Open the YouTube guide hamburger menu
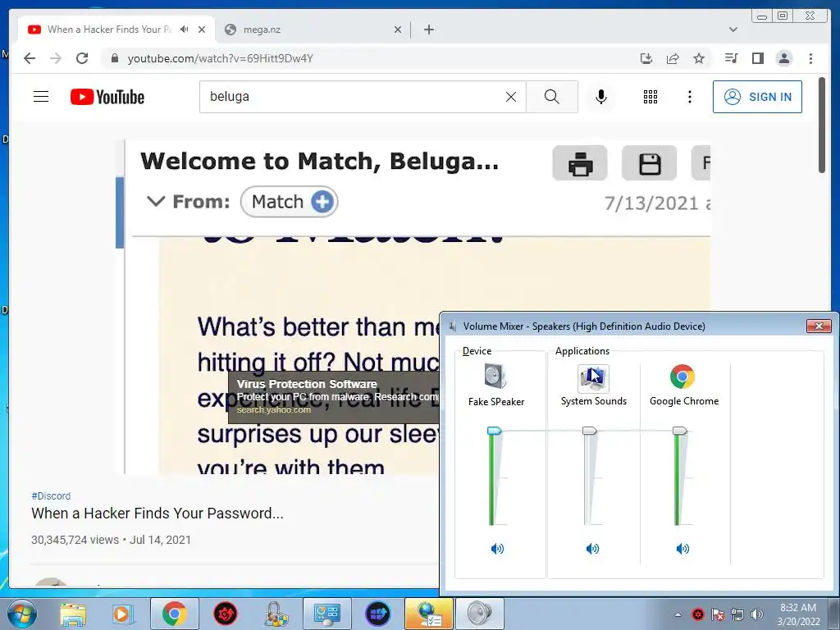The height and width of the screenshot is (630, 840). tap(41, 97)
